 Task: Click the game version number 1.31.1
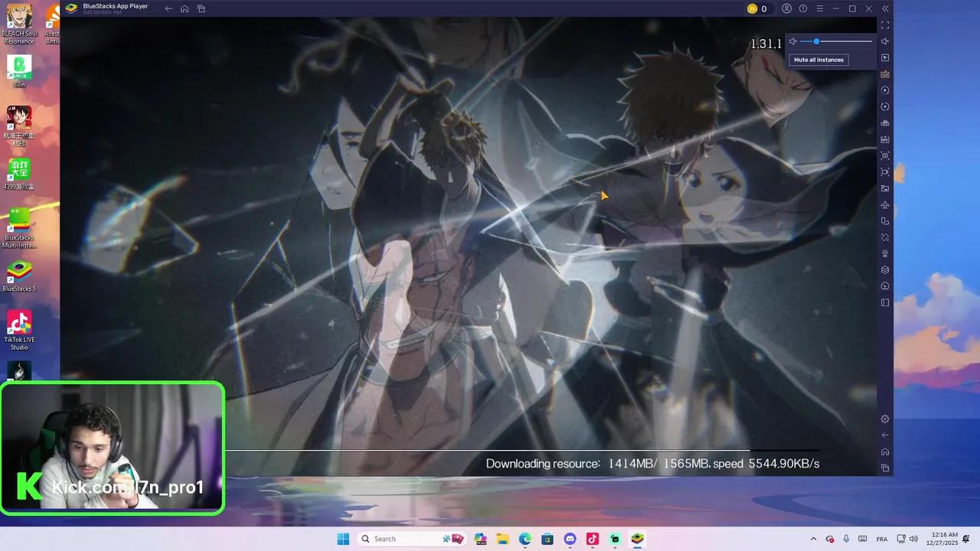click(x=766, y=44)
